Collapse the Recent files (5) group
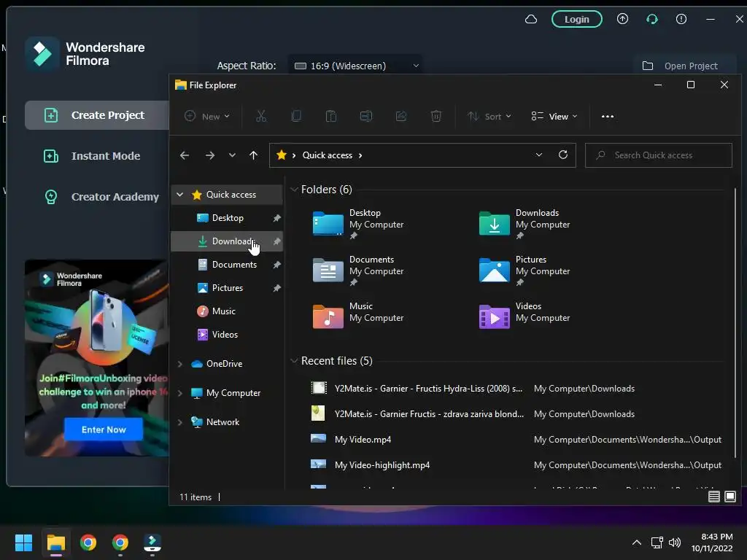The image size is (747, 560). tap(294, 361)
